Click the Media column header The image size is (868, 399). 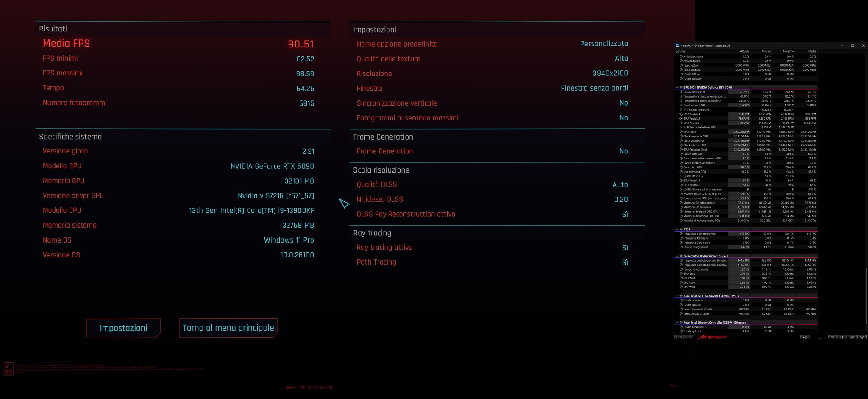[x=806, y=51]
